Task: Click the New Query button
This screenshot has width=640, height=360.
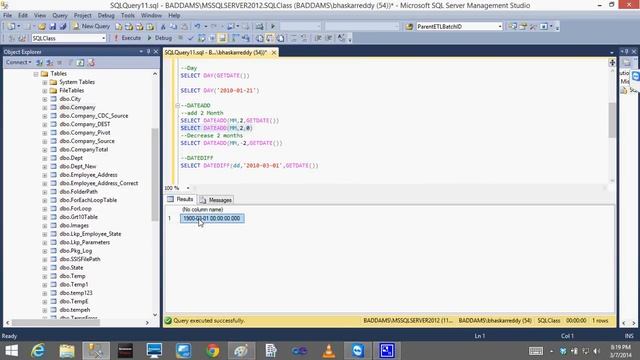Action: [91, 26]
